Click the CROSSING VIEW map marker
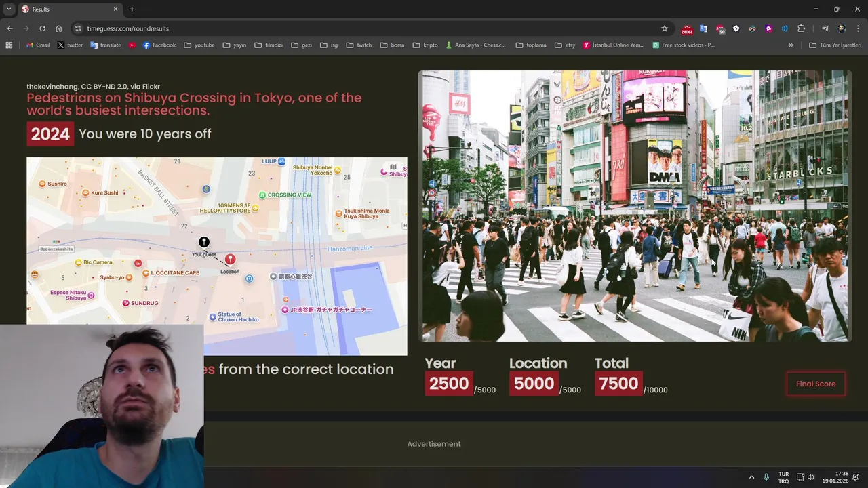The image size is (868, 488). pyautogui.click(x=262, y=195)
